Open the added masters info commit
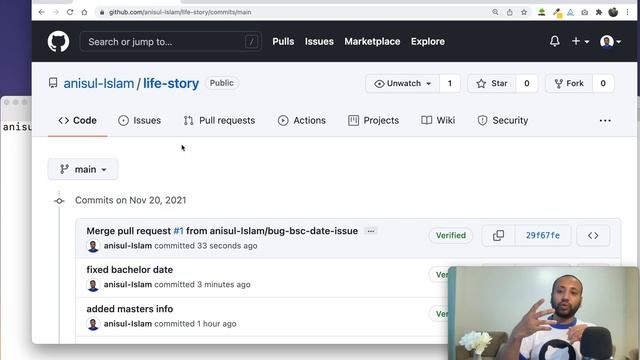This screenshot has height=360, width=640. [130, 309]
